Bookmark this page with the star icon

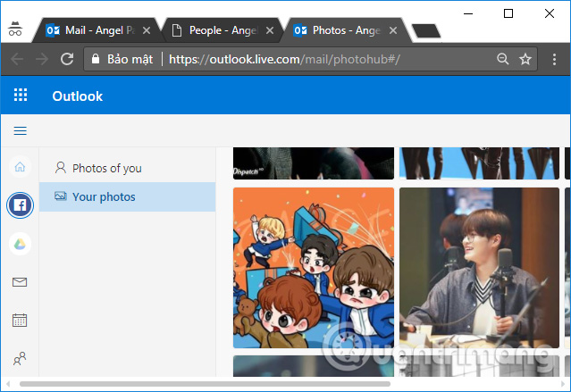tap(525, 59)
